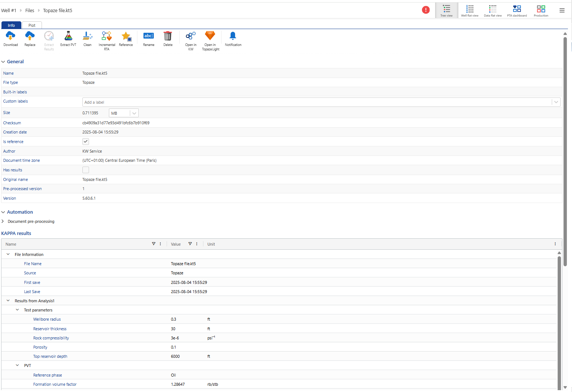Filter the Name column

[x=154, y=244]
